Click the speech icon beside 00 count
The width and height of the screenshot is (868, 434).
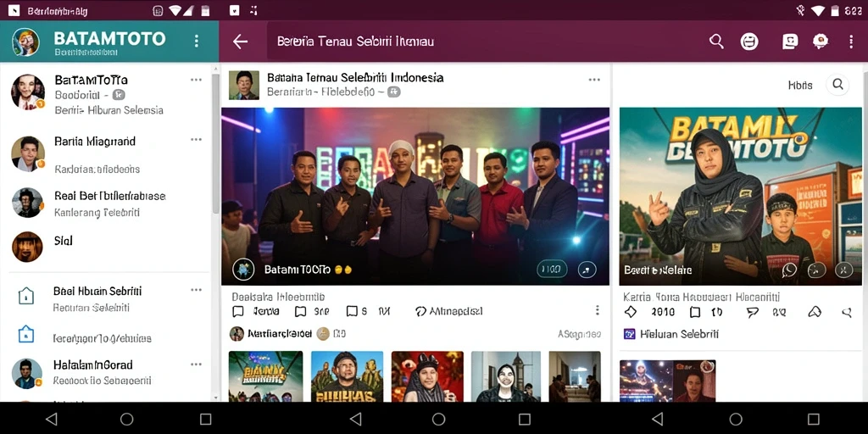click(x=753, y=313)
